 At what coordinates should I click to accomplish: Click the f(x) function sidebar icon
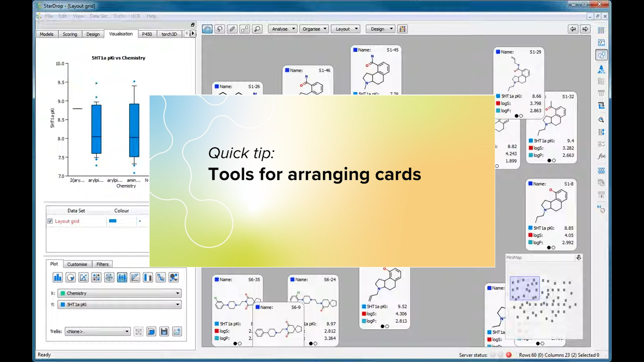point(601,156)
